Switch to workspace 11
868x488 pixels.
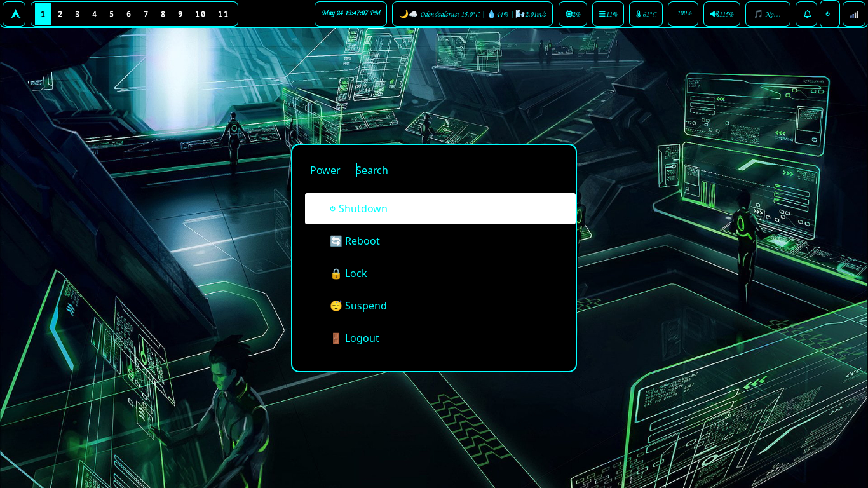pos(223,14)
